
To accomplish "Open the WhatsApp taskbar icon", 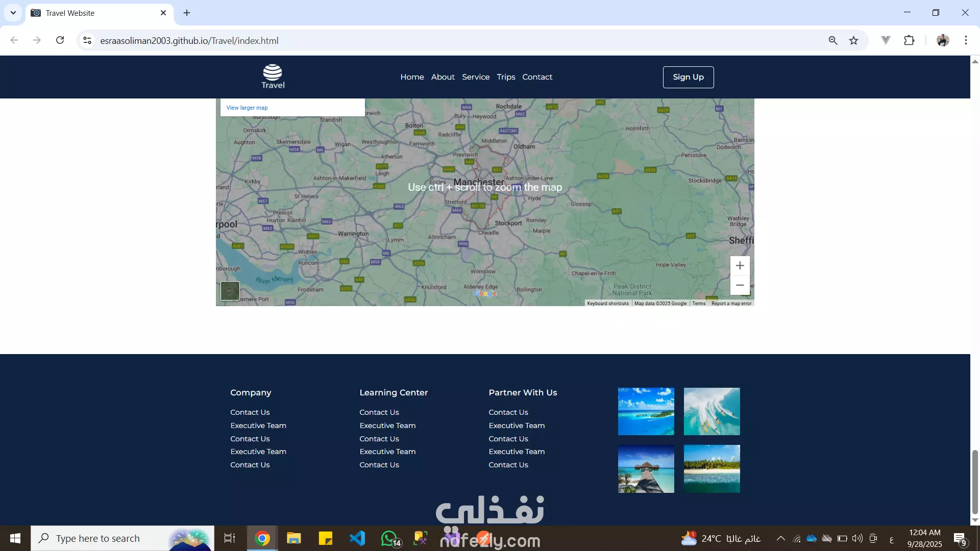I will [389, 538].
